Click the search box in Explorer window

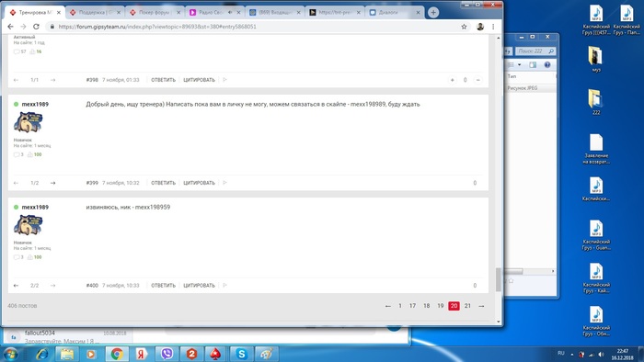click(x=535, y=51)
